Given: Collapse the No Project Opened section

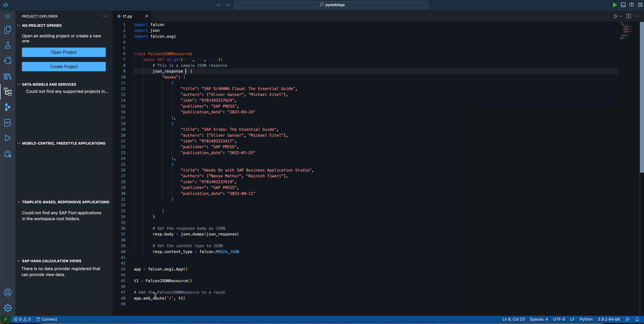Looking at the screenshot, I should click(18, 25).
